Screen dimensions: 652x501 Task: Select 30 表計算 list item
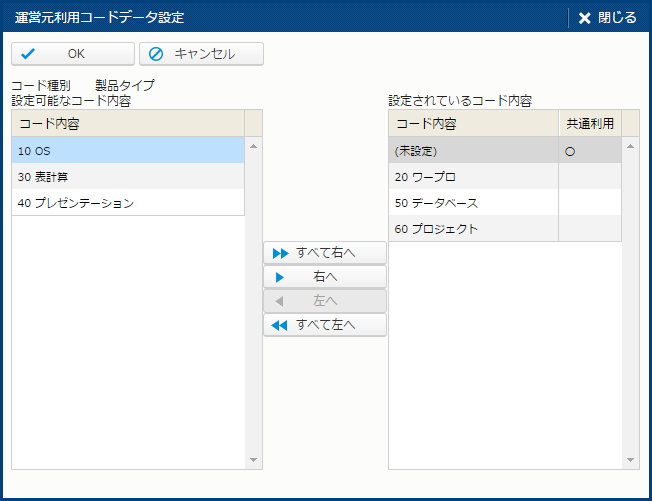pos(128,176)
